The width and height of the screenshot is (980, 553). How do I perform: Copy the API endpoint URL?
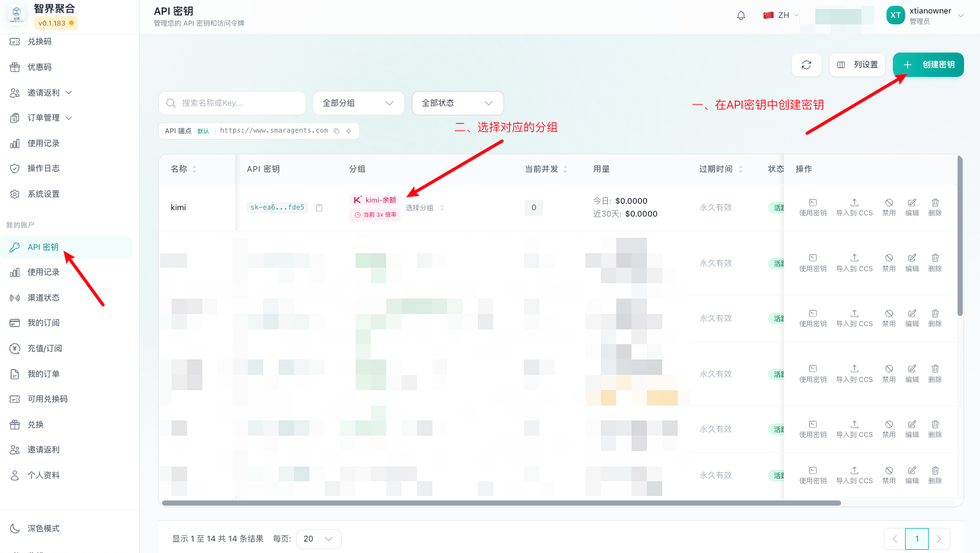[336, 131]
